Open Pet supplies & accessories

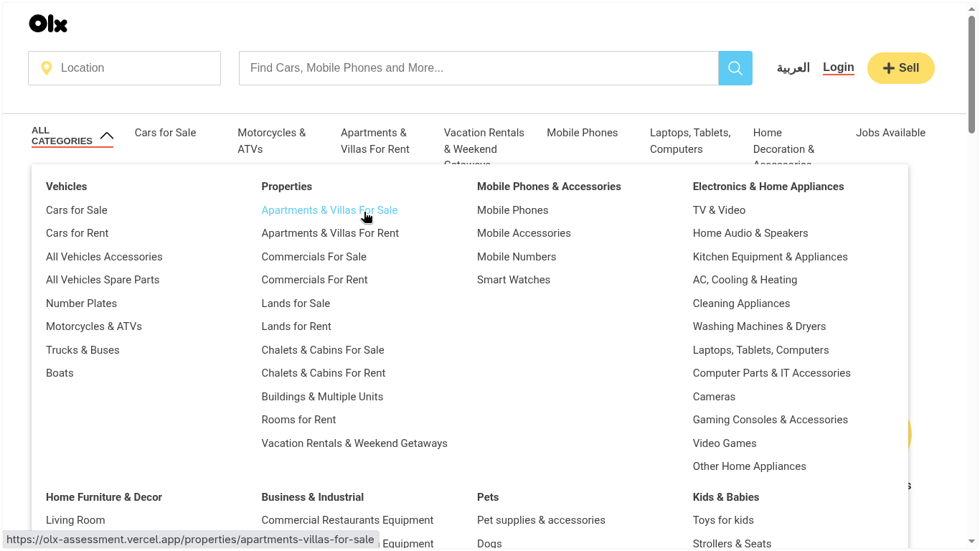pos(541,520)
